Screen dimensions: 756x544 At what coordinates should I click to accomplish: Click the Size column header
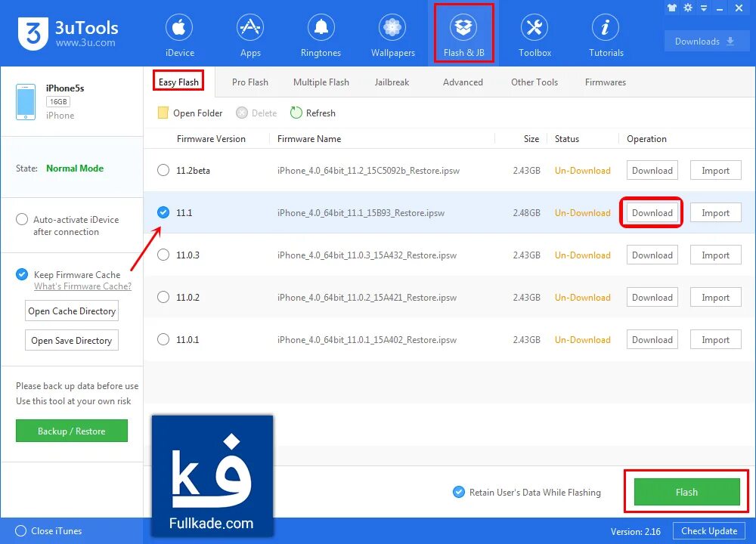[x=531, y=139]
